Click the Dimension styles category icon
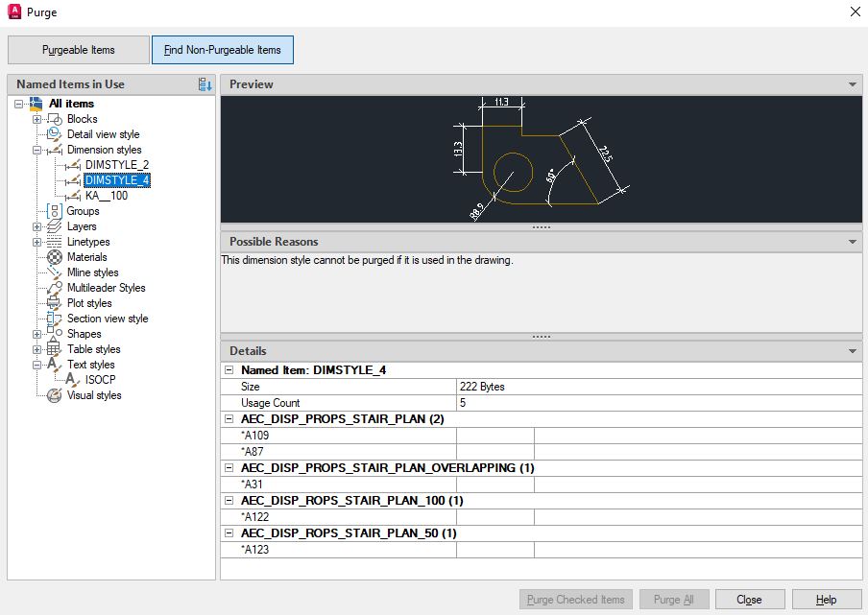 tap(58, 150)
